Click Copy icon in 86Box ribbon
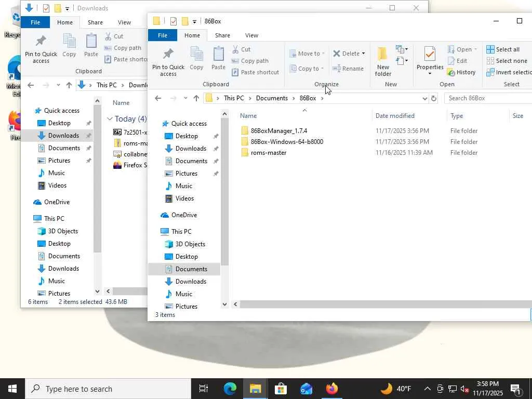Image resolution: width=532 pixels, height=399 pixels. pos(196,58)
